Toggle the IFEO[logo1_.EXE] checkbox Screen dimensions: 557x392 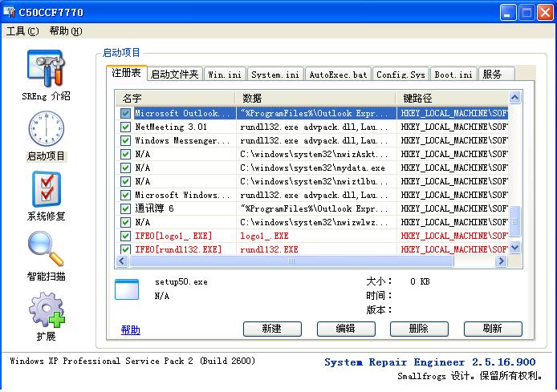tap(125, 236)
